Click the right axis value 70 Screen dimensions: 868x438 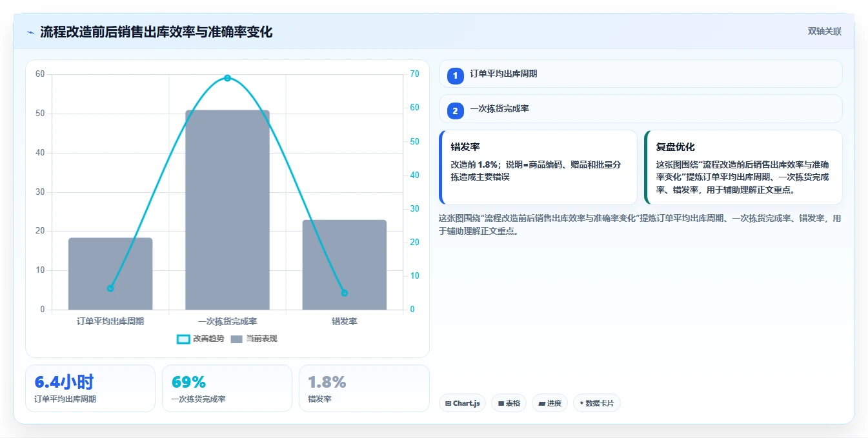[414, 74]
